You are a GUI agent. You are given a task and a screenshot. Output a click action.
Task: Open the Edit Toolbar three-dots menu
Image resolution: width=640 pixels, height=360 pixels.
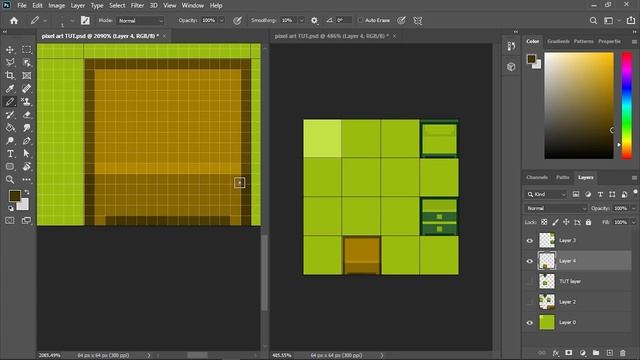point(27,180)
